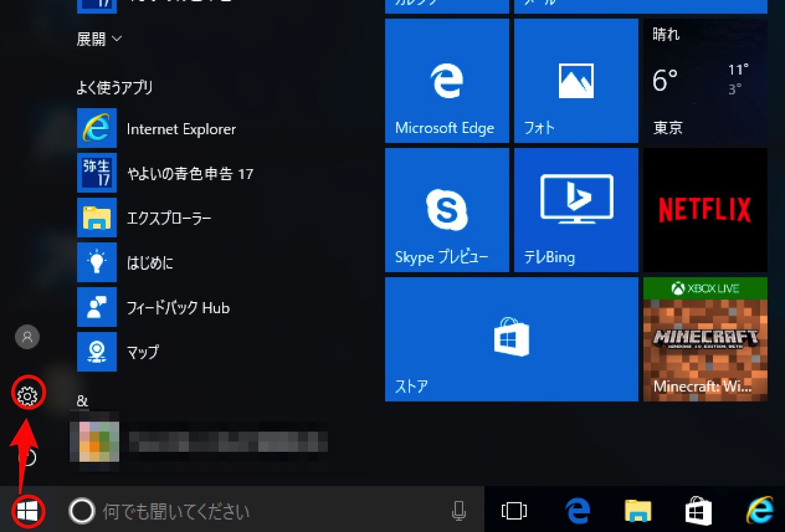Screen dimensions: 785x532
Task: Open the Windows Start button
Action: 28,511
